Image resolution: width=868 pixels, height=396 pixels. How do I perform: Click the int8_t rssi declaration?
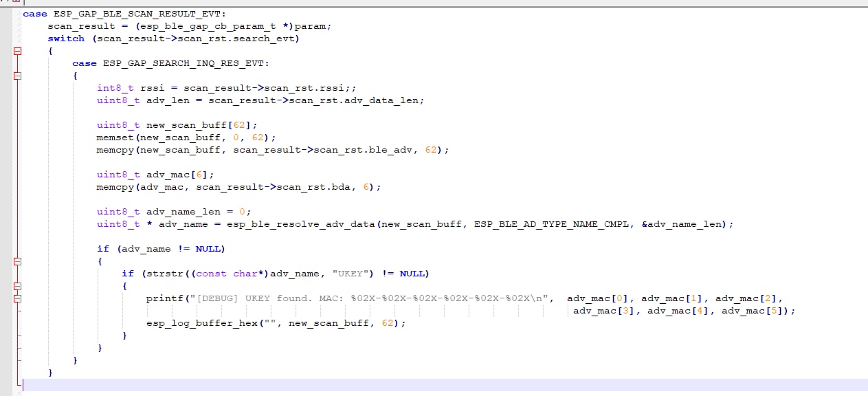(x=226, y=88)
